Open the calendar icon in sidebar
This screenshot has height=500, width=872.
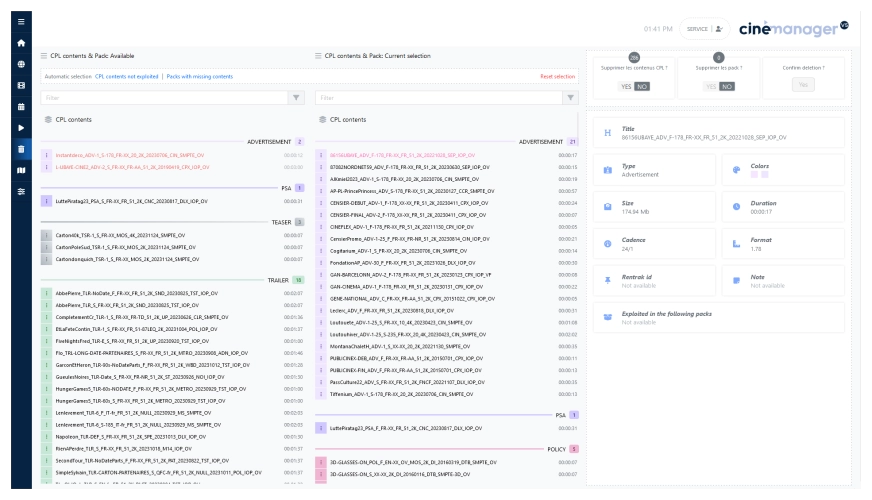[x=20, y=107]
